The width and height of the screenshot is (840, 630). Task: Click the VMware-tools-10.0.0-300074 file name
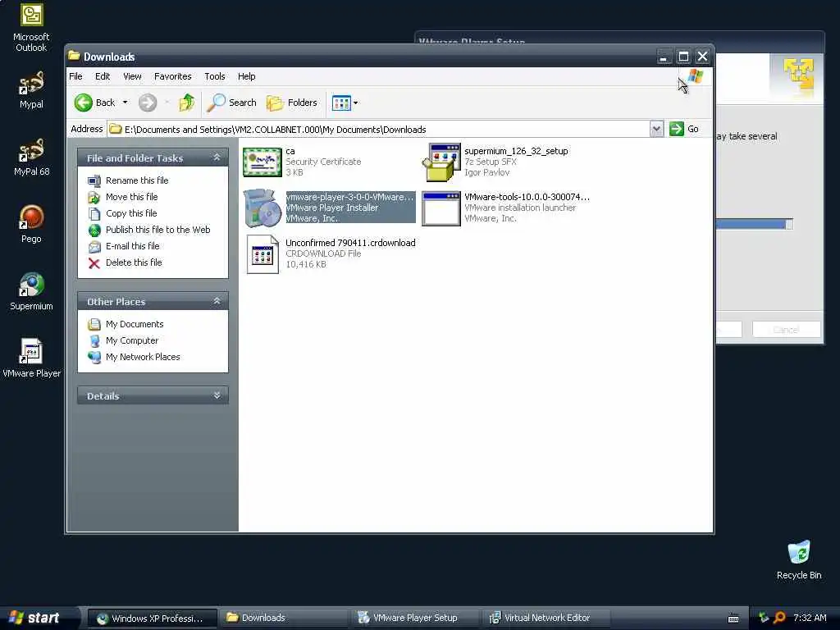[x=527, y=197]
